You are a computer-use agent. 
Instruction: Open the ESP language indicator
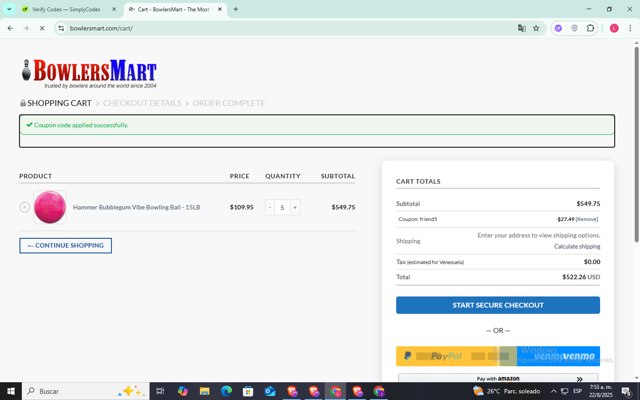coord(577,391)
